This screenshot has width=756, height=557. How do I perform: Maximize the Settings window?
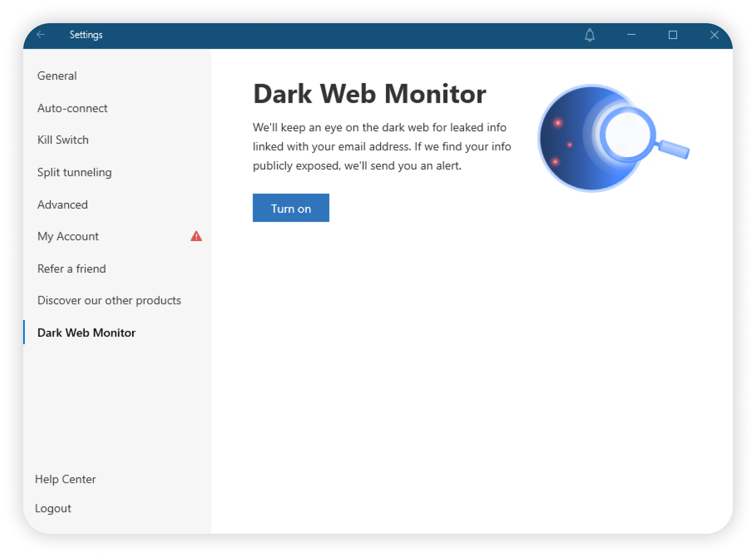coord(673,35)
